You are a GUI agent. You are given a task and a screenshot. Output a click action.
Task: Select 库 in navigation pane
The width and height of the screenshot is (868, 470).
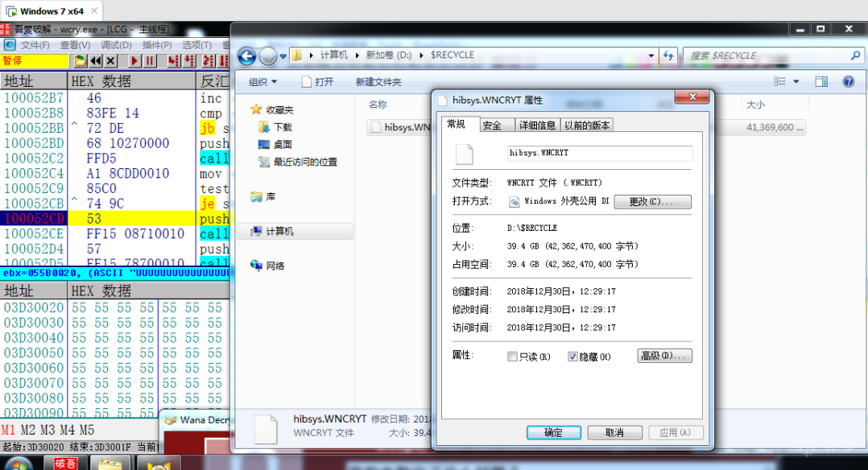coord(263,196)
